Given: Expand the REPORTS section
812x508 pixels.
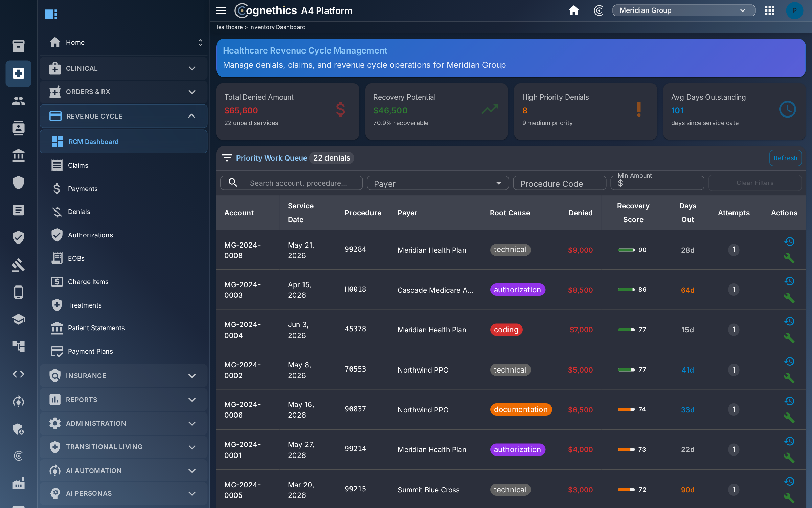Looking at the screenshot, I should [x=123, y=400].
